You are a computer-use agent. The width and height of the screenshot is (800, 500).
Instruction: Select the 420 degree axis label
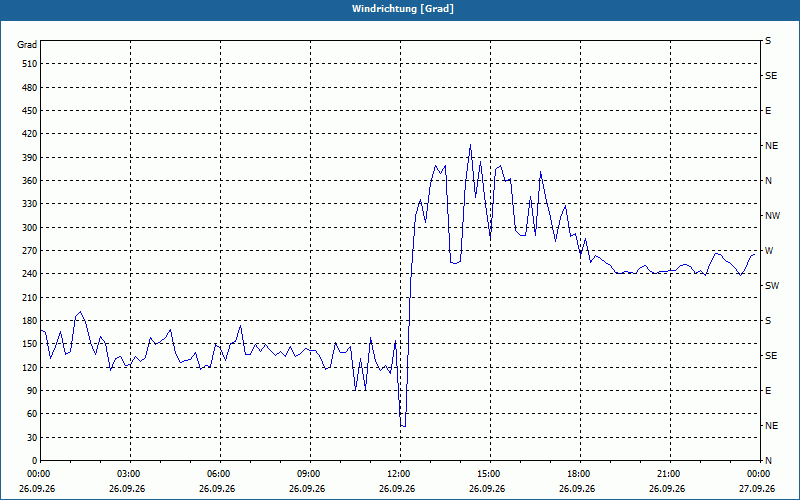coord(30,134)
